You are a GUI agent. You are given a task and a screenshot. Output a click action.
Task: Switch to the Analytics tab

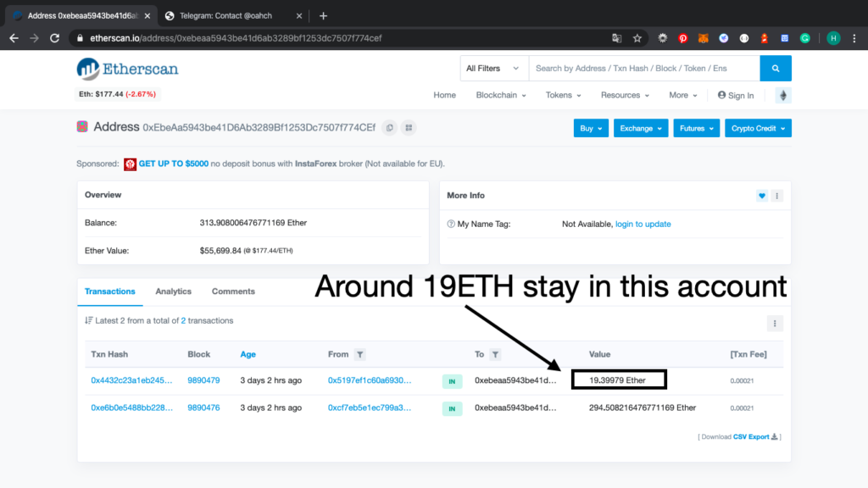click(x=173, y=291)
